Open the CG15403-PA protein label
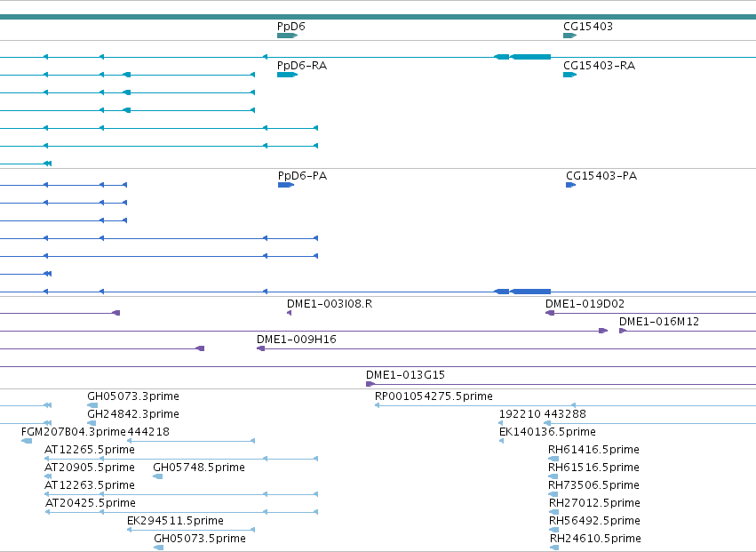The height and width of the screenshot is (552, 756). [601, 176]
